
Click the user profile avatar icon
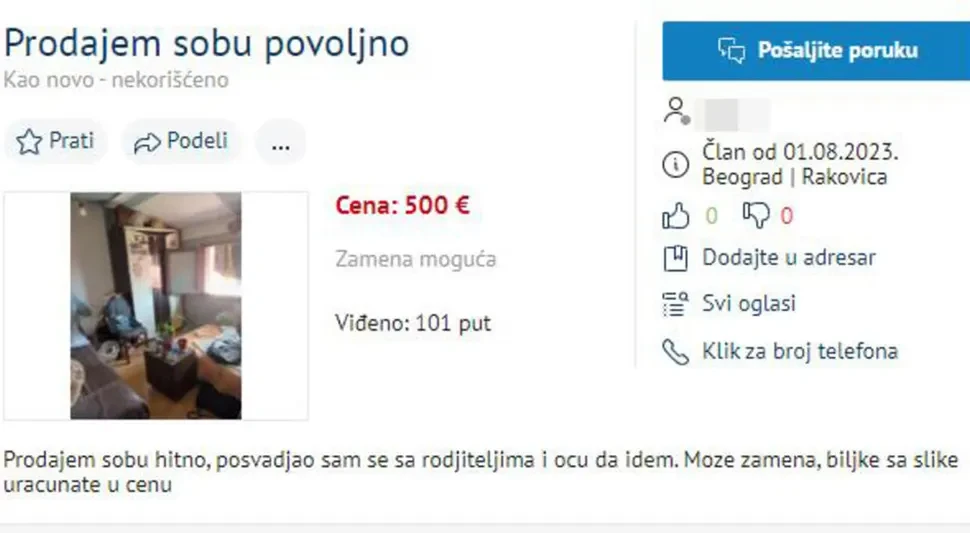(x=676, y=111)
